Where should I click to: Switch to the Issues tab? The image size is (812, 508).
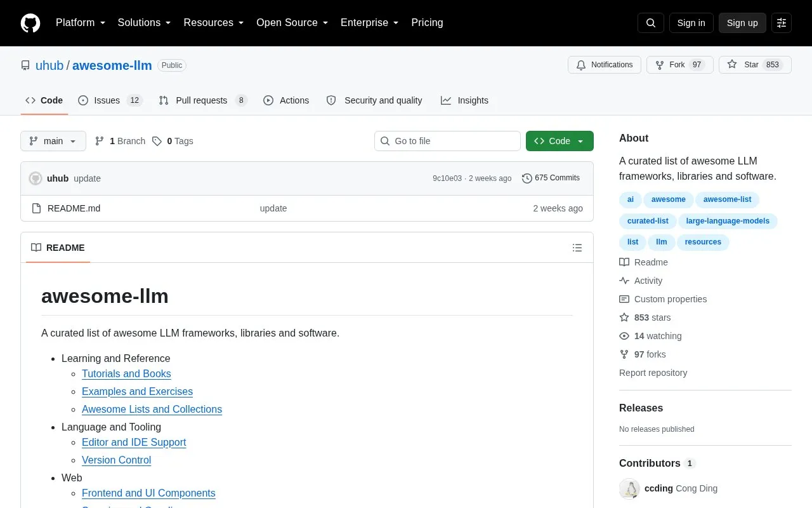(110, 100)
